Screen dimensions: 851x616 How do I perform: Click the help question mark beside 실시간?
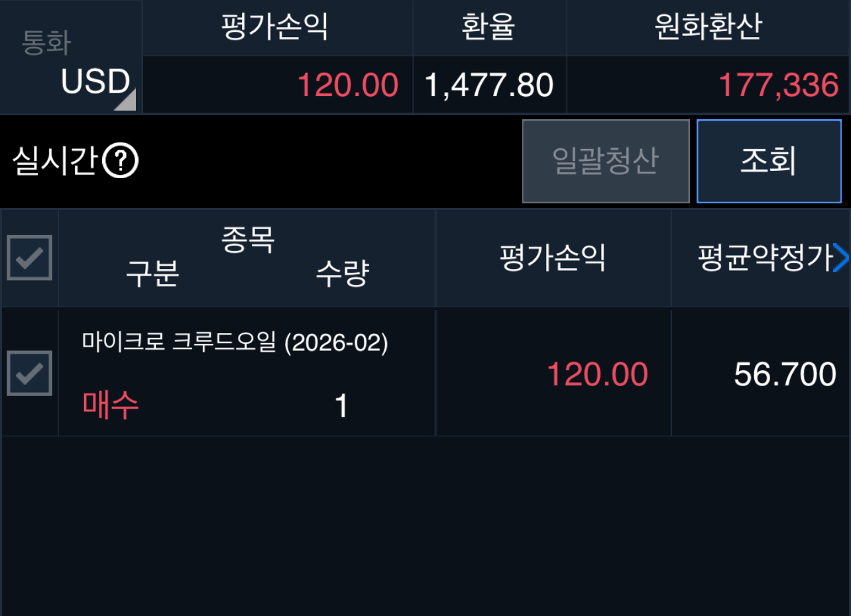pyautogui.click(x=121, y=161)
